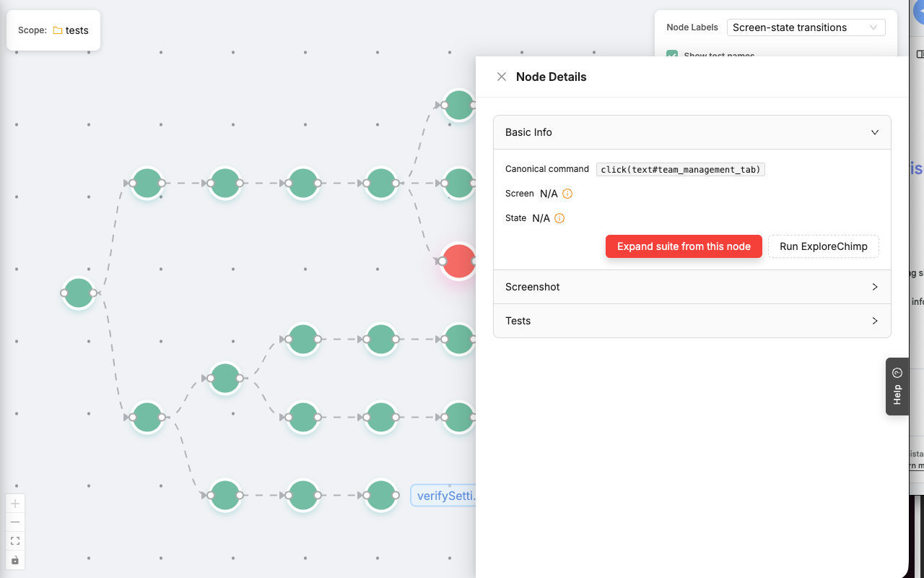Click the Run ExploreChimp button
The image size is (924, 578).
point(823,246)
